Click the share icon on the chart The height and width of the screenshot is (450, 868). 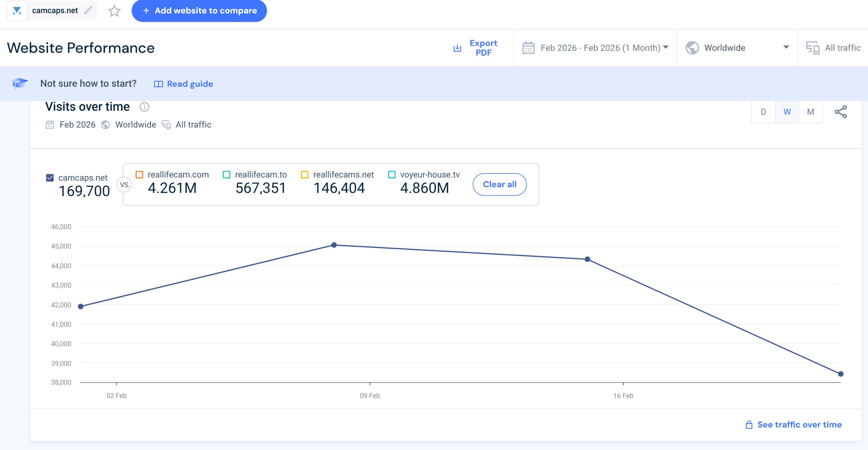coord(841,112)
